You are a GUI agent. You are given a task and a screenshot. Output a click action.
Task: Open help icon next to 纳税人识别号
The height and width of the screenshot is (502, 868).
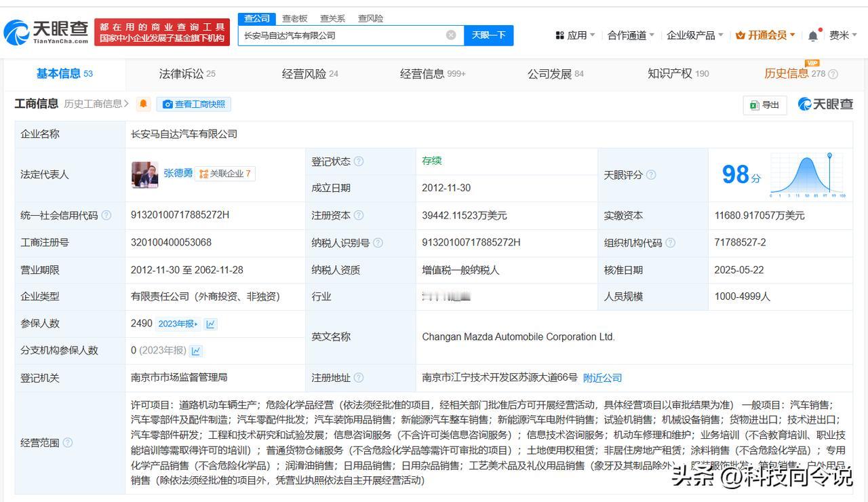[x=378, y=243]
